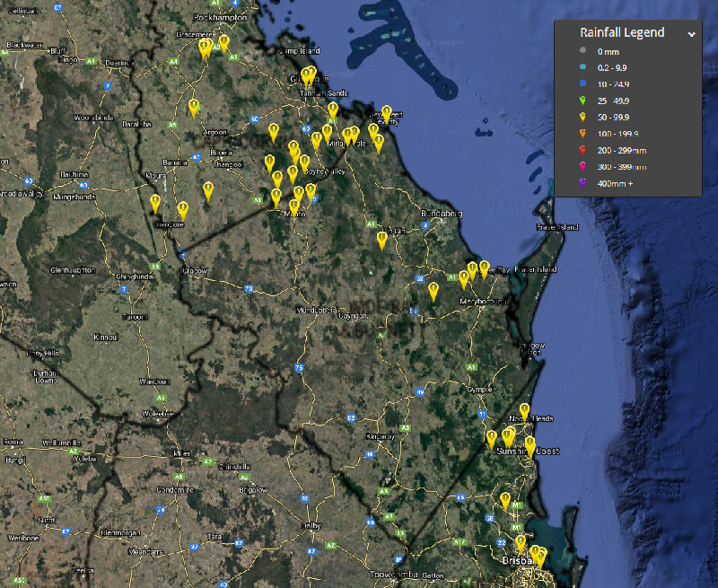
Task: Click the rainfall marker at Noosa Heads
Action: (524, 412)
